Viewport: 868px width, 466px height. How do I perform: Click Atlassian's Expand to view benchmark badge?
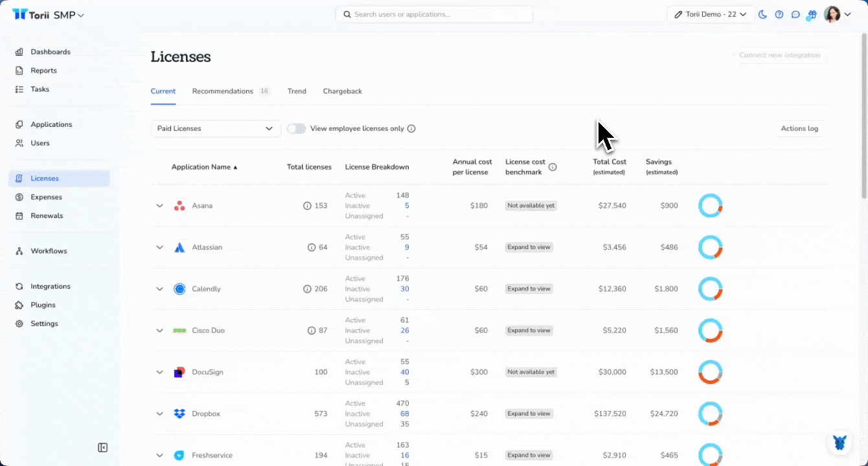click(x=529, y=247)
